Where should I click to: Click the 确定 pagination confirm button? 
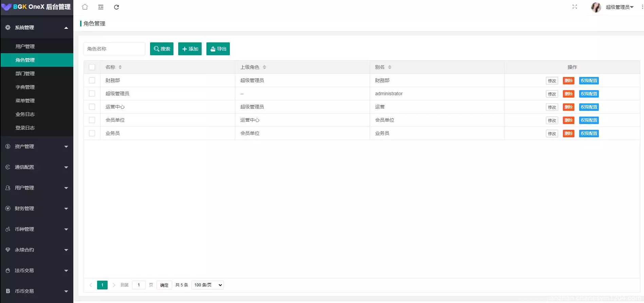click(x=164, y=285)
